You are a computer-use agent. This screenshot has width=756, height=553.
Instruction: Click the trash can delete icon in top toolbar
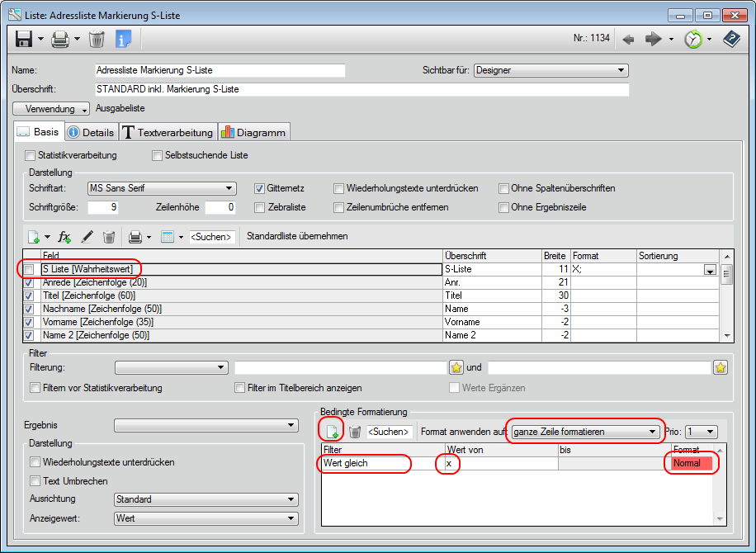tap(97, 39)
